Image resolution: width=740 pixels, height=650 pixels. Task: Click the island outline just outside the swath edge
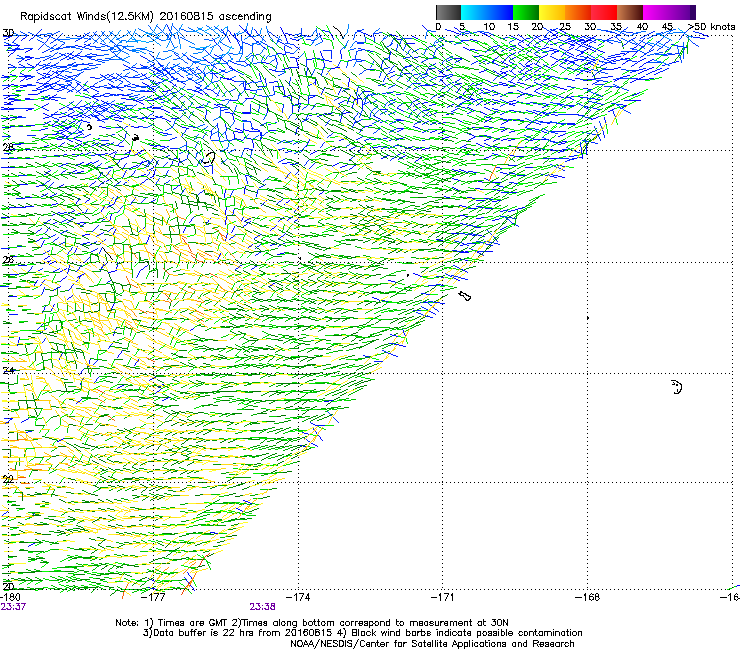[x=465, y=296]
